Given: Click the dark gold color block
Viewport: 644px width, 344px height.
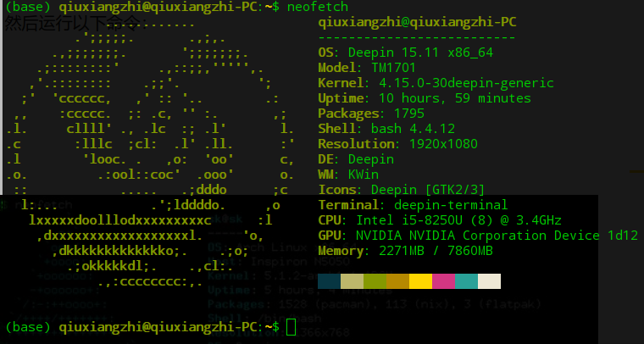Looking at the screenshot, I should 398,281.
